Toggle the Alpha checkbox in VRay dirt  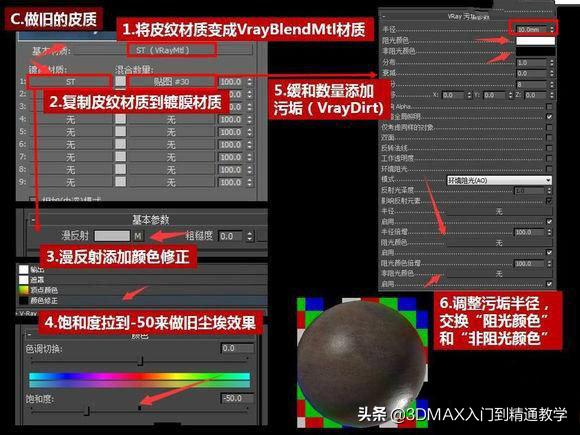pyautogui.click(x=549, y=107)
